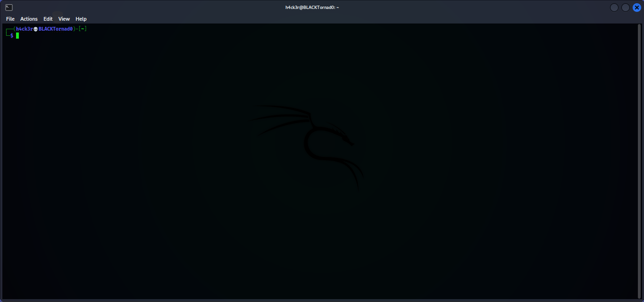Minimize the terminal window
Screen dimensions: 644x302
tap(614, 7)
